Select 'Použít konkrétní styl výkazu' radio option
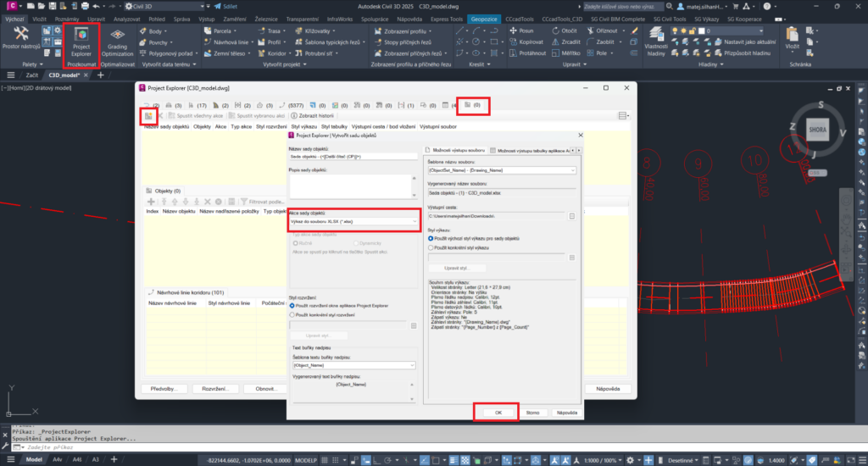 pos(432,247)
